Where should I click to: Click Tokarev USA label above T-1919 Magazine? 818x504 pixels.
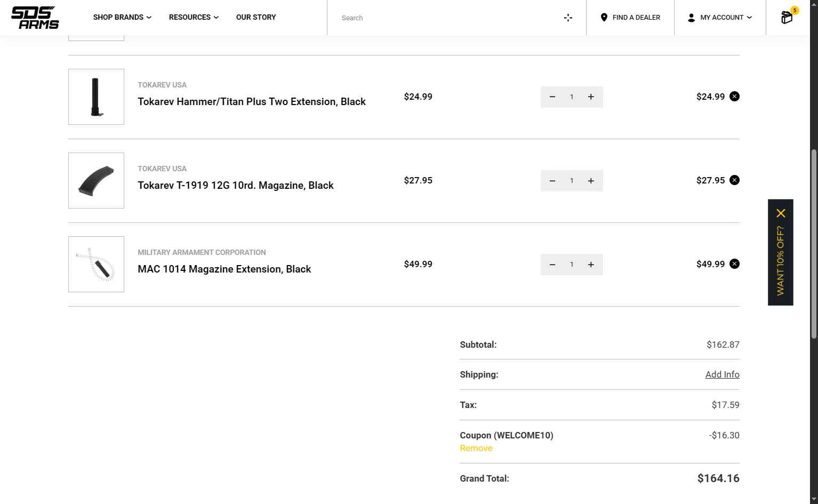click(162, 169)
